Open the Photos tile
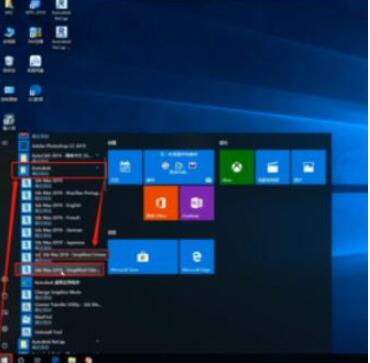 (308, 167)
